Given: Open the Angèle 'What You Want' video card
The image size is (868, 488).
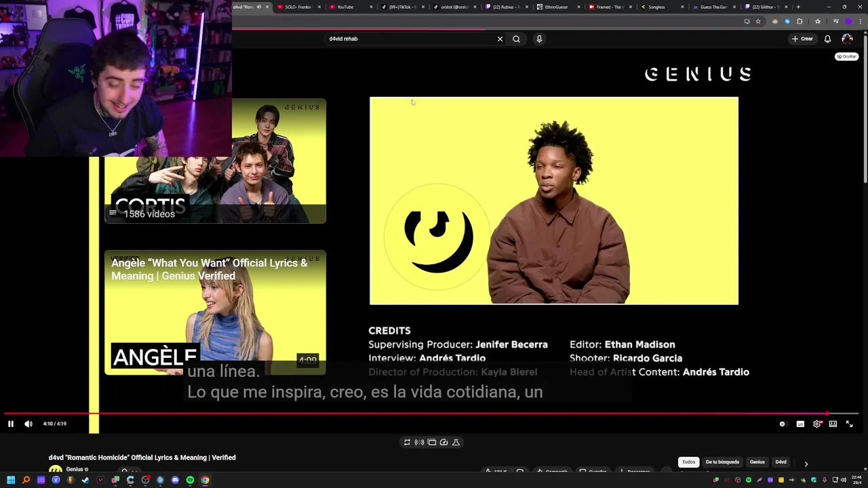Looking at the screenshot, I should click(x=215, y=312).
